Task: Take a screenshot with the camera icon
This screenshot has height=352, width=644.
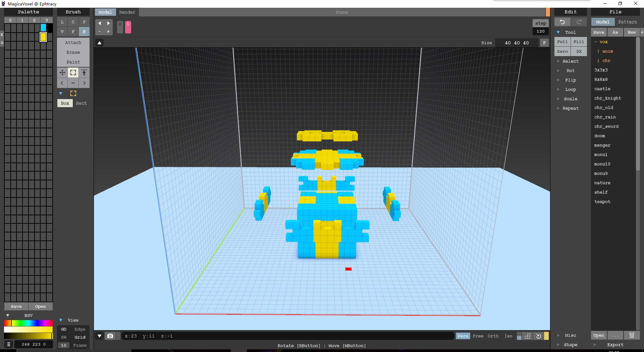Action: coord(110,336)
